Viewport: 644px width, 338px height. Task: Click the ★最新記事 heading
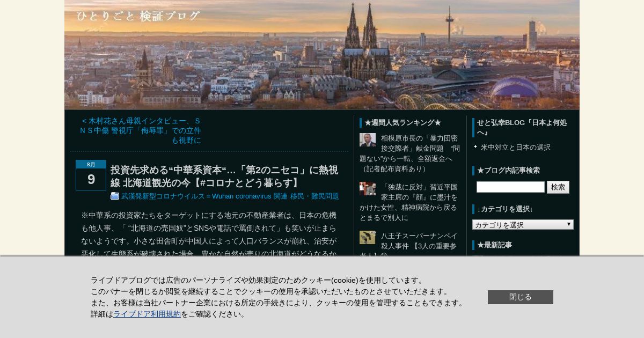click(x=494, y=245)
